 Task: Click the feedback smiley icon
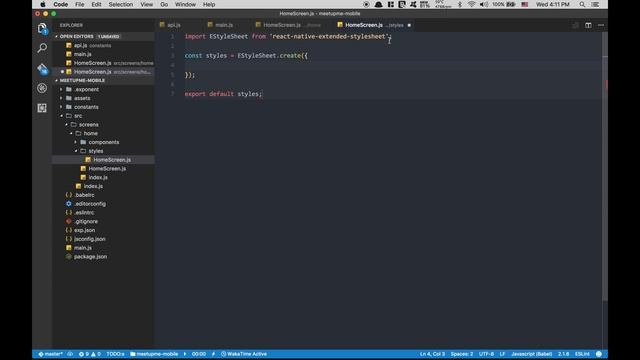(599, 354)
